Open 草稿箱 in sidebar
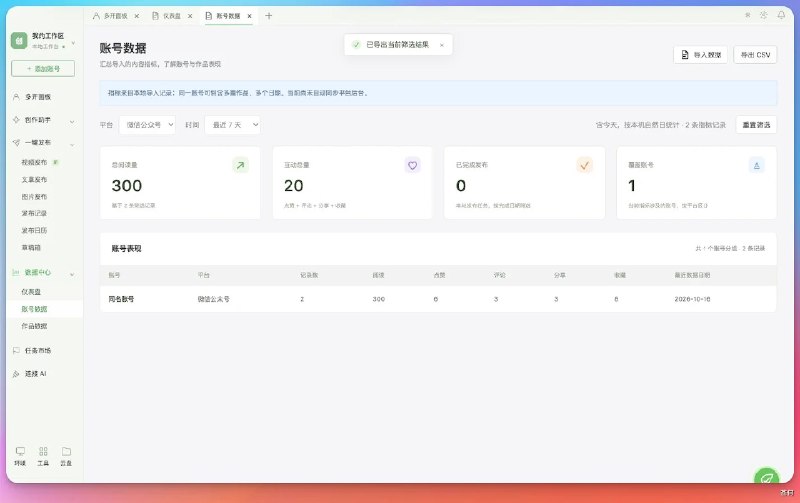This screenshot has height=503, width=800. pyautogui.click(x=31, y=247)
